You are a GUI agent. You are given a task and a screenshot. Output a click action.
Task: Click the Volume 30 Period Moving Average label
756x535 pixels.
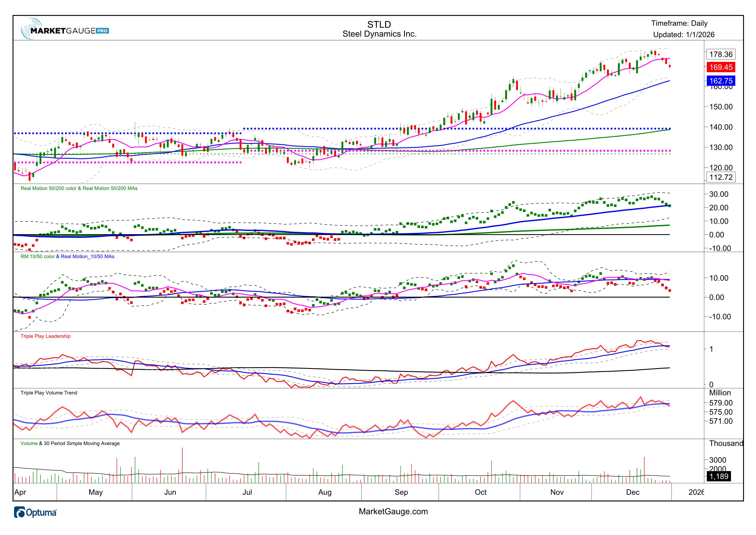70,443
